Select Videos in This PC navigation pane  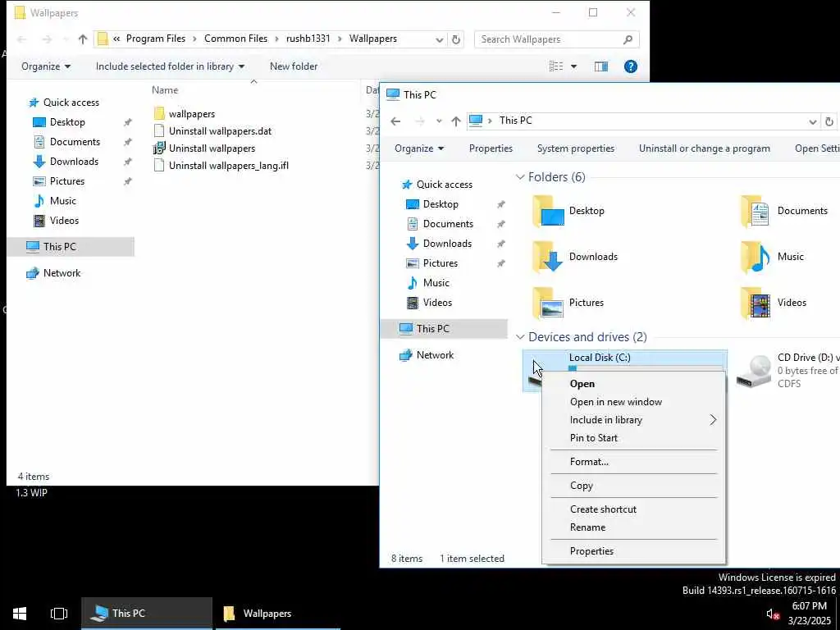[x=437, y=303]
